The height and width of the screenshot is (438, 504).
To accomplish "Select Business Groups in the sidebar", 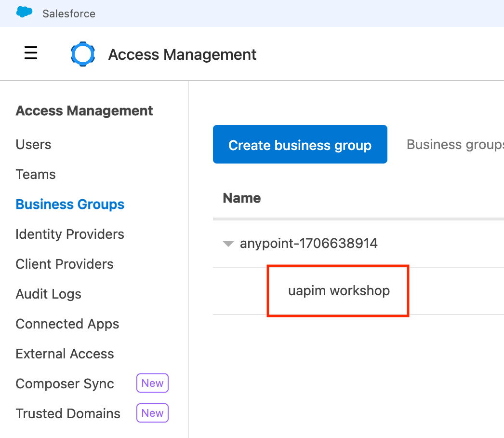I will point(70,205).
